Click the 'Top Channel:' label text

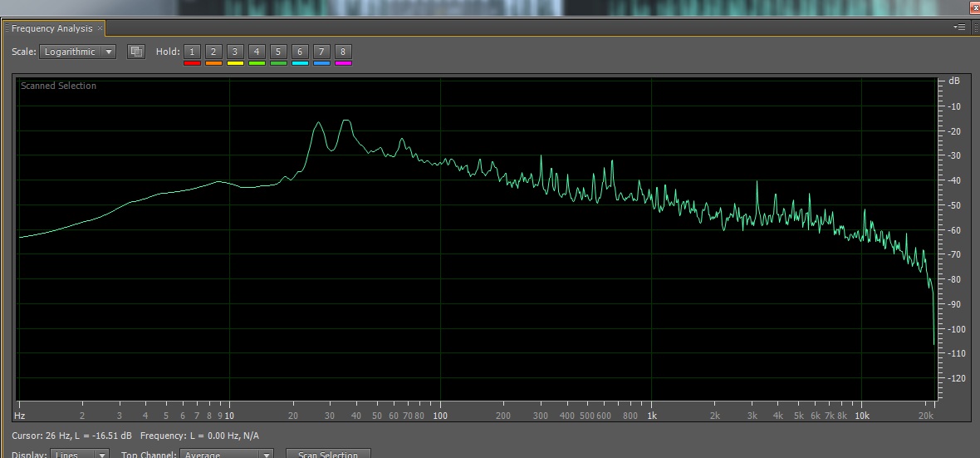click(149, 455)
